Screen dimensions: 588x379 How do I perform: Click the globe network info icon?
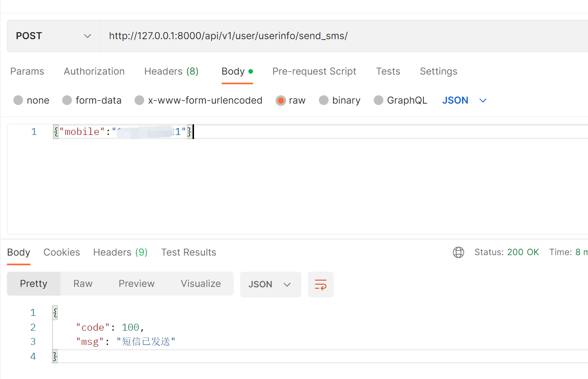(459, 252)
